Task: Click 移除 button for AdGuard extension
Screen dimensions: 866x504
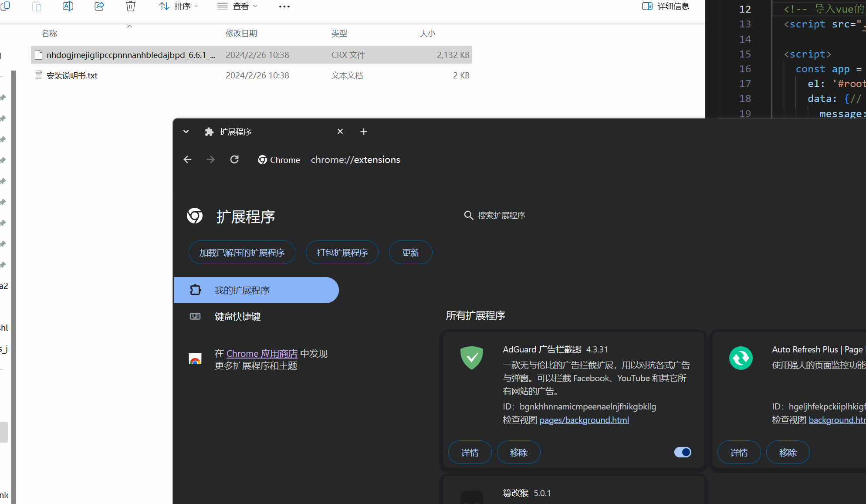Action: tap(517, 453)
